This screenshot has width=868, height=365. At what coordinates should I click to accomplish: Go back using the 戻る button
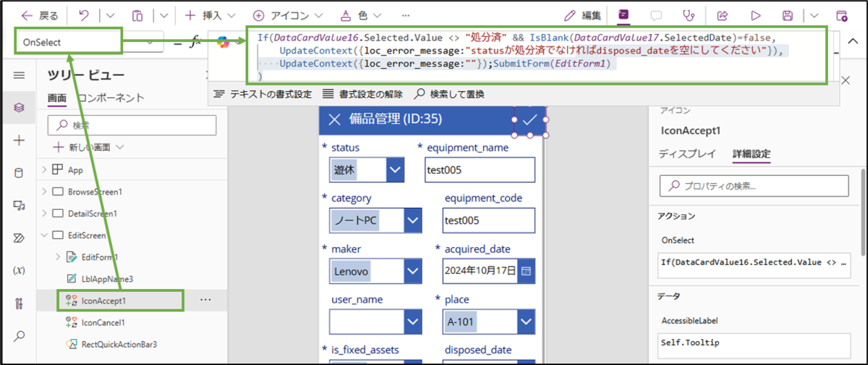pos(41,14)
